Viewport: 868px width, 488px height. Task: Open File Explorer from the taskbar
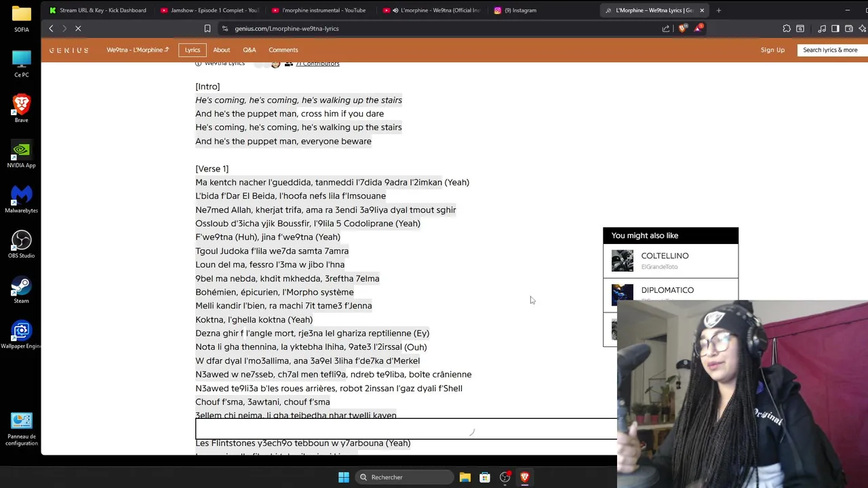coord(465,477)
